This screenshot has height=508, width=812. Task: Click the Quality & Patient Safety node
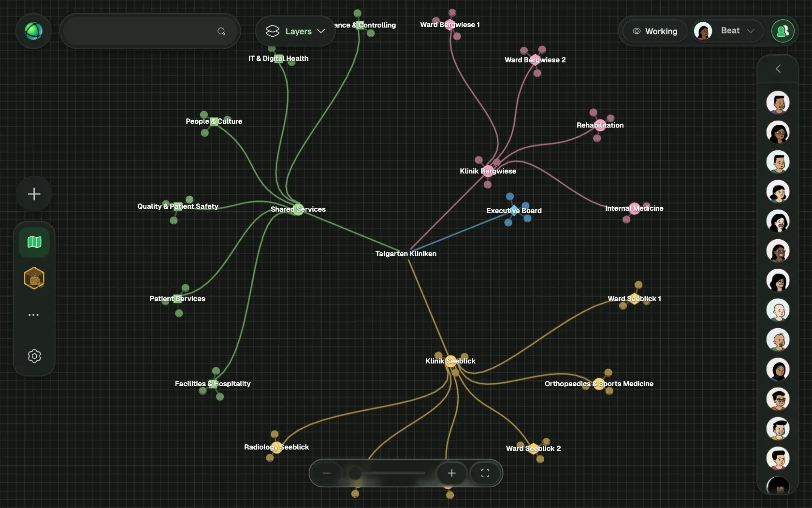178,206
